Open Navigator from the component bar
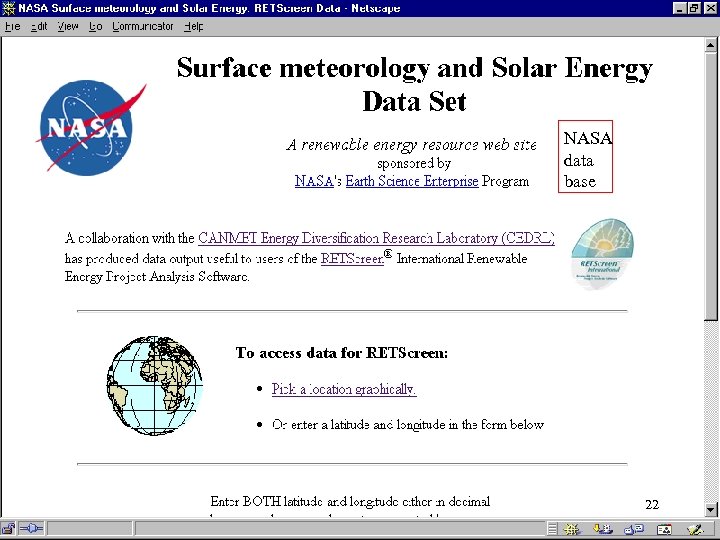 click(x=572, y=529)
